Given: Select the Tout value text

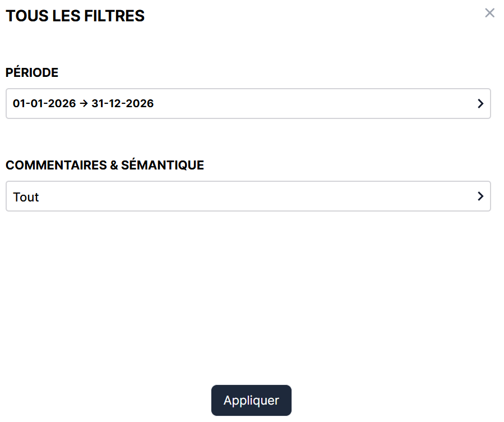Looking at the screenshot, I should 26,197.
